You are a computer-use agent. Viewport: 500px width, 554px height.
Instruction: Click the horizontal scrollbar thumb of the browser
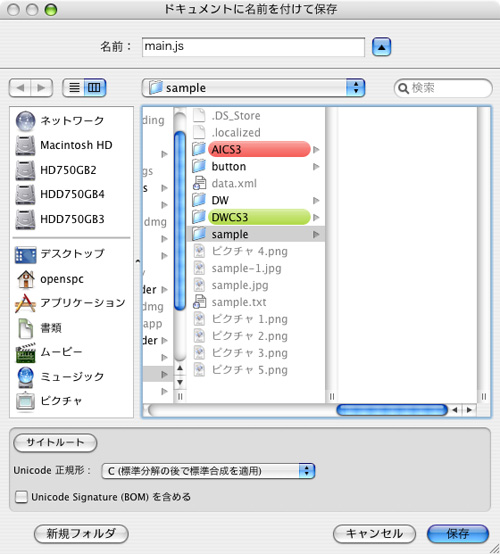click(392, 410)
